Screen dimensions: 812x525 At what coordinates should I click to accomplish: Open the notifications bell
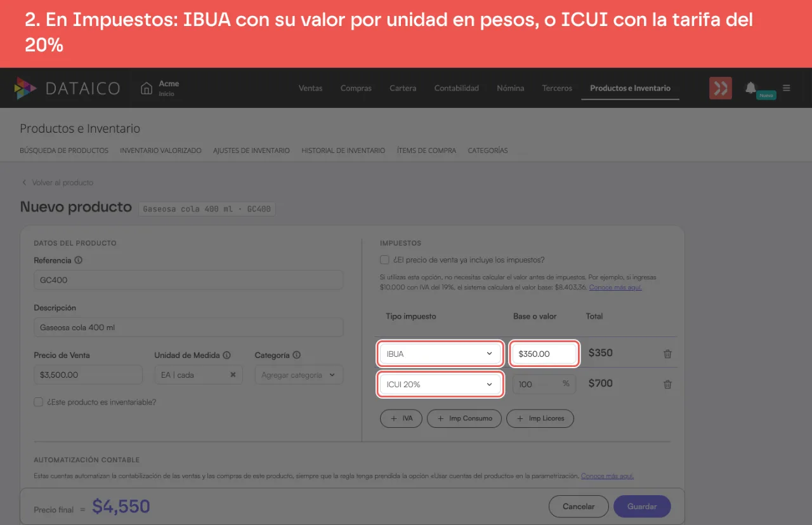(x=751, y=88)
